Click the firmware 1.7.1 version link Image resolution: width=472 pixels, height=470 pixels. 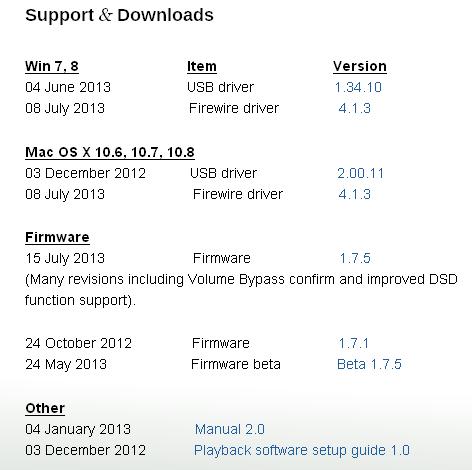[x=353, y=343]
